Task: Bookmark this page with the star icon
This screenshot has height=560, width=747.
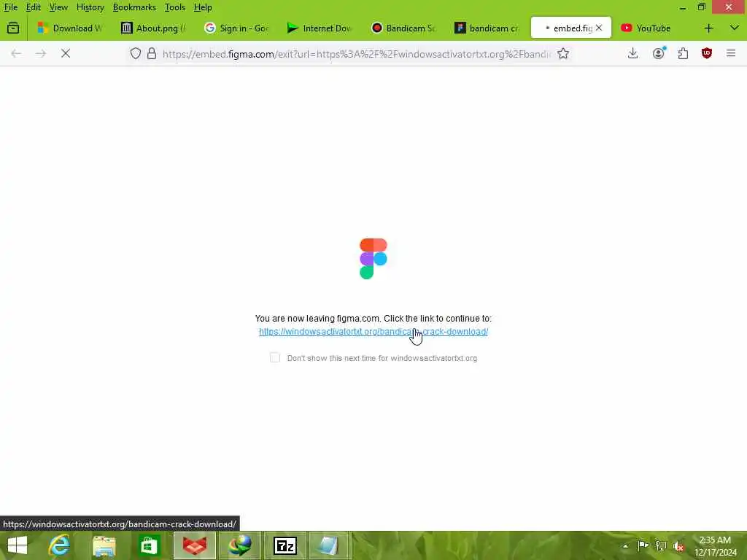Action: coord(563,53)
